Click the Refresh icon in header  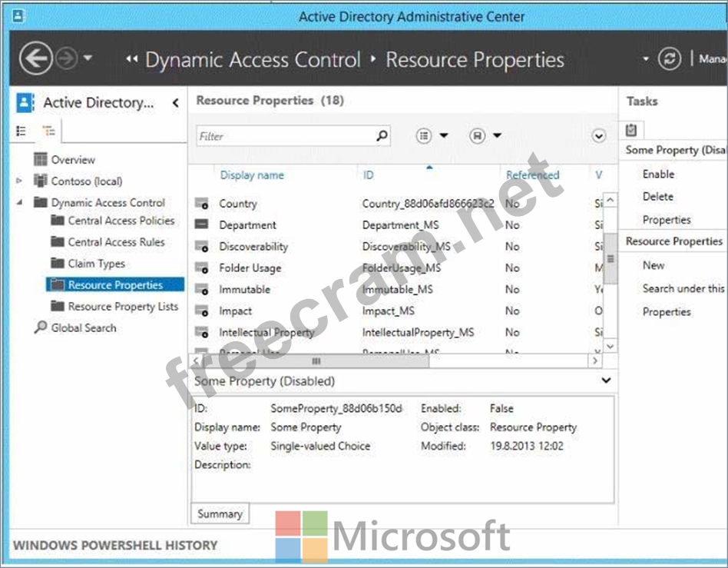(669, 59)
